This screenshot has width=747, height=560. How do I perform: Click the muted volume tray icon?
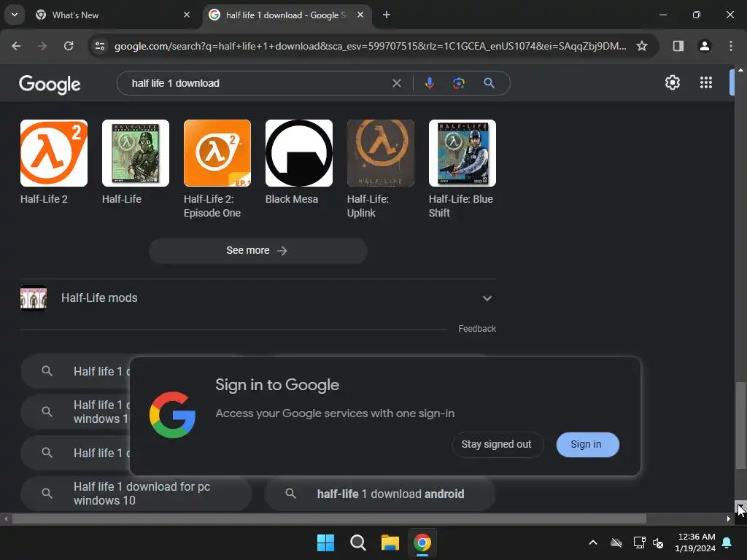(658, 542)
